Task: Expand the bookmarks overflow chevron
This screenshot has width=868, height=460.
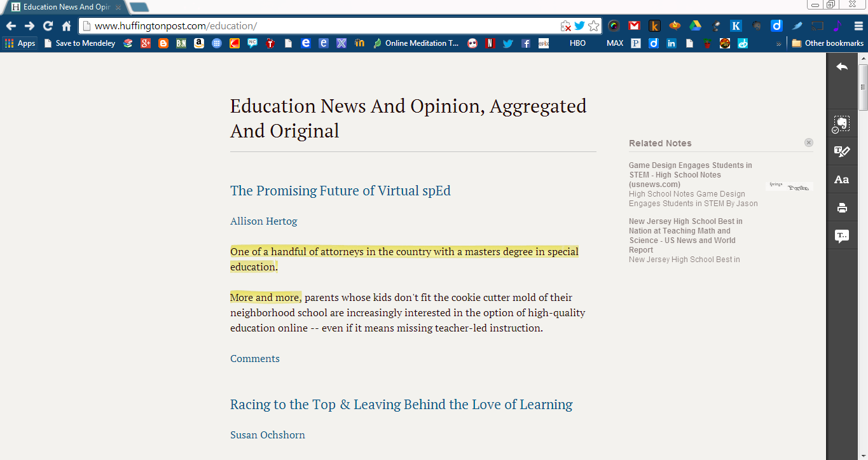Action: pyautogui.click(x=778, y=43)
